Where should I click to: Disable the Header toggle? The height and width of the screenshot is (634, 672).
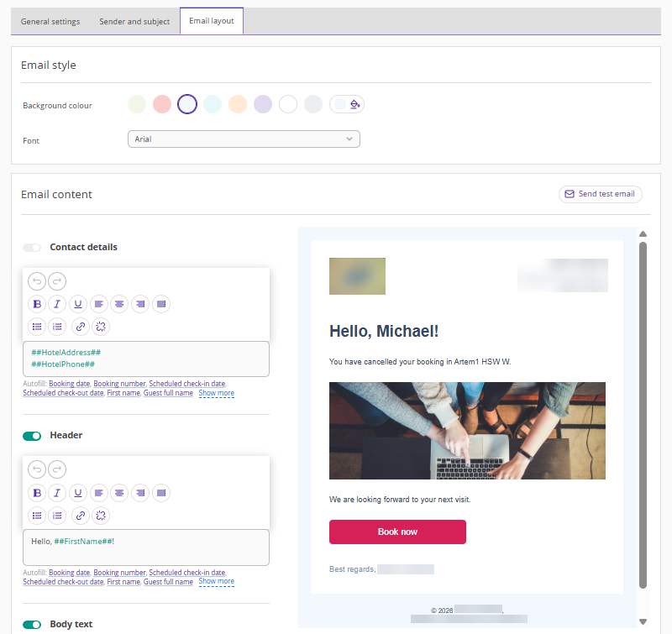32,436
